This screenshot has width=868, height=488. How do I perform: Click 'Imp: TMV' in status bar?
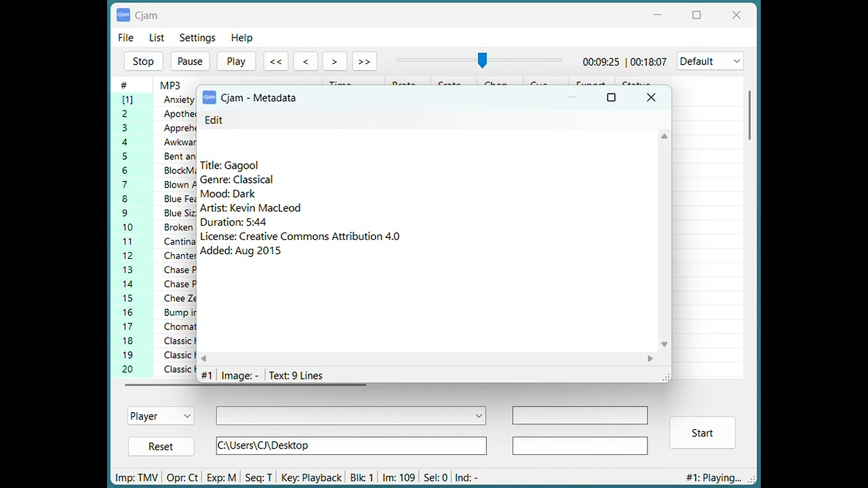pos(137,478)
